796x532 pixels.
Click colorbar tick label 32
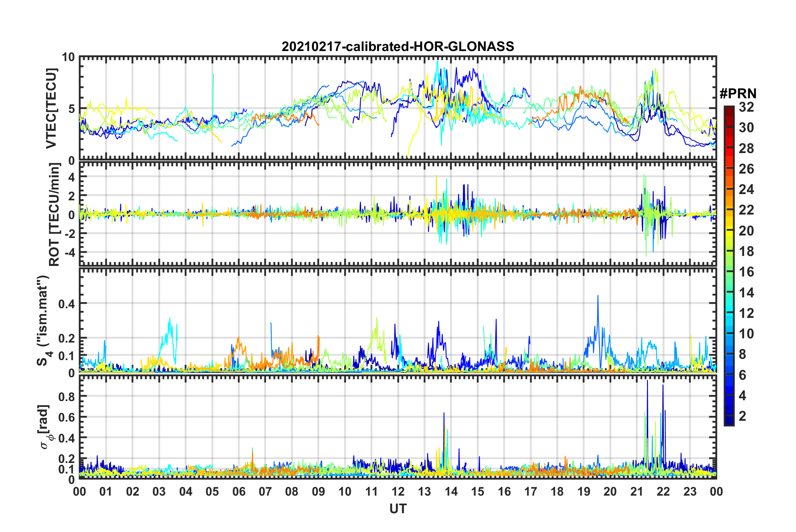point(746,107)
